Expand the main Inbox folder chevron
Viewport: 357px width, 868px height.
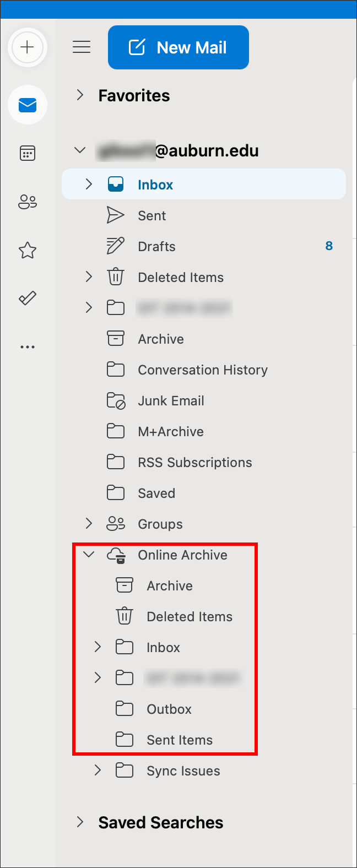pyautogui.click(x=89, y=185)
